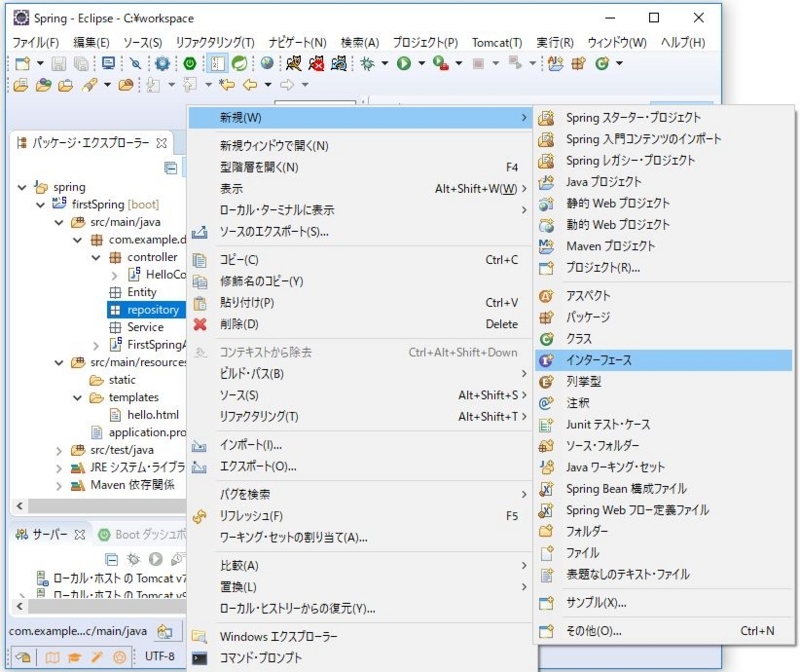The image size is (800, 672).
Task: Choose インポート(I)... from context menu
Action: click(360, 445)
